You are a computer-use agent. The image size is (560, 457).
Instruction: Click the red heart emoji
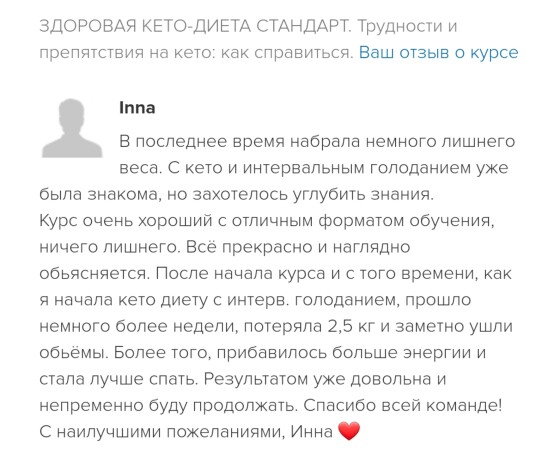point(349,431)
